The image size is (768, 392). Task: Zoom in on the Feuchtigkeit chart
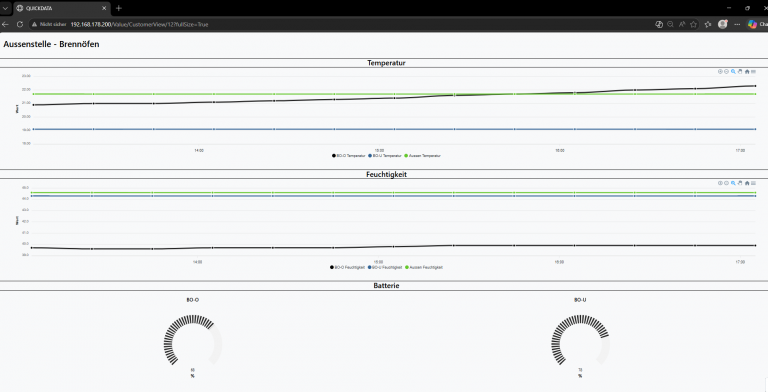pos(720,183)
